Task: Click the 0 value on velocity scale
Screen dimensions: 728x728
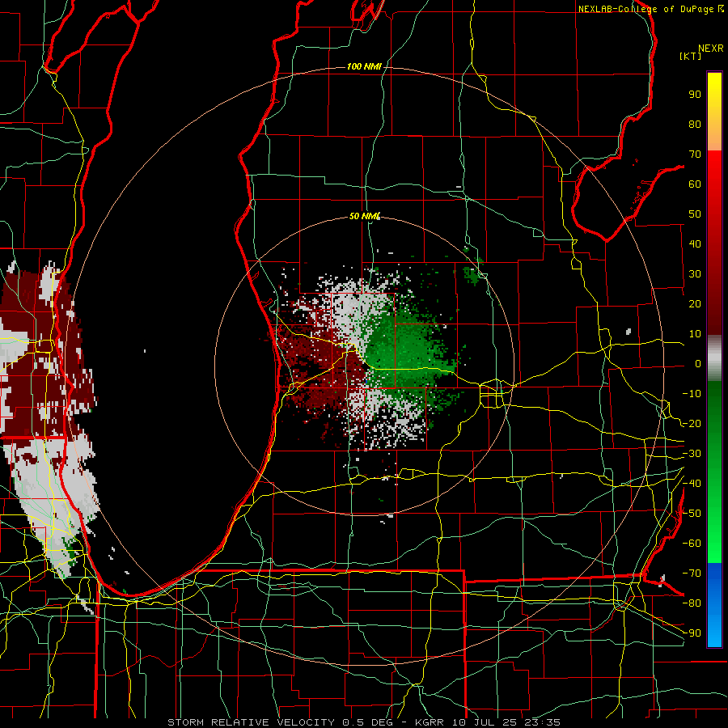Action: pyautogui.click(x=698, y=364)
